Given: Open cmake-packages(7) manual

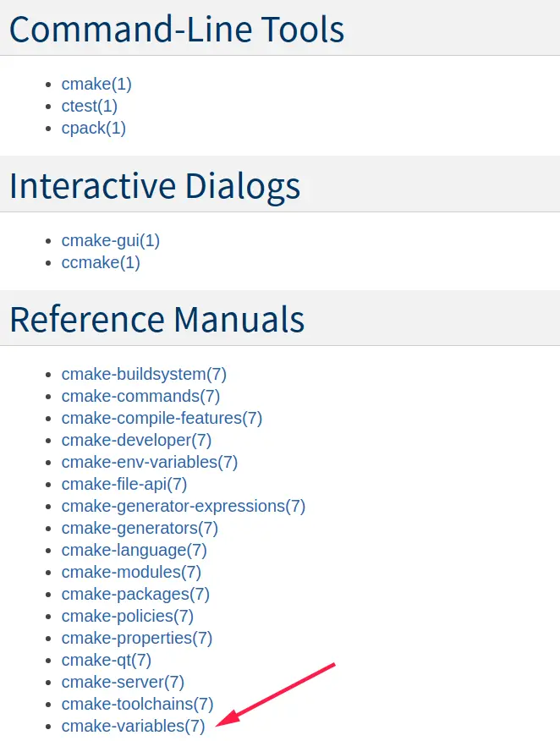Looking at the screenshot, I should click(x=135, y=594).
